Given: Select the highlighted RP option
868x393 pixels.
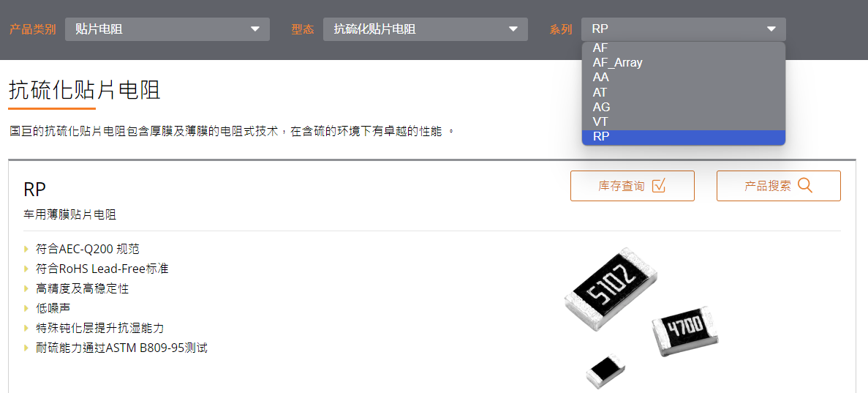Looking at the screenshot, I should click(x=684, y=137).
